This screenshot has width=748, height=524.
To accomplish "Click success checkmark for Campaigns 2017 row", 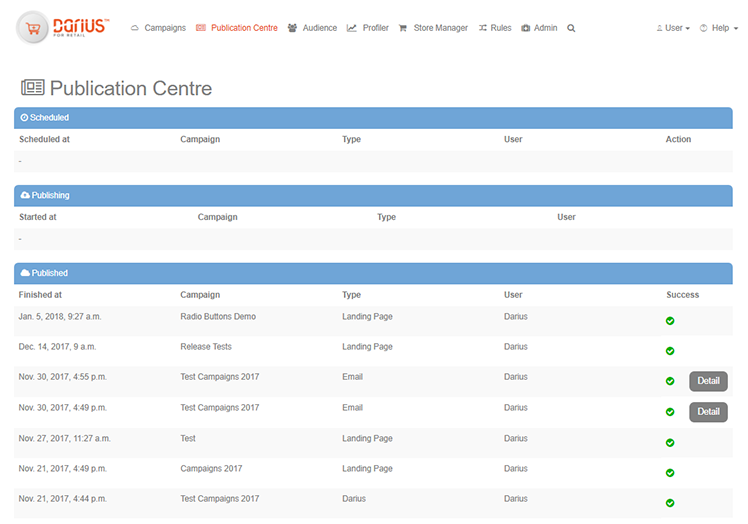I will click(x=670, y=473).
